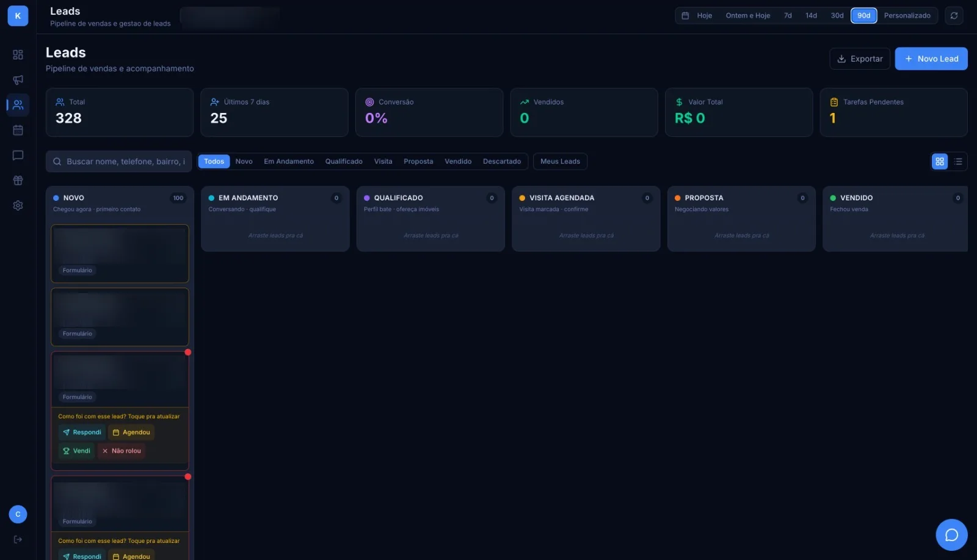Filter by Todos
977x560 pixels.
(214, 161)
